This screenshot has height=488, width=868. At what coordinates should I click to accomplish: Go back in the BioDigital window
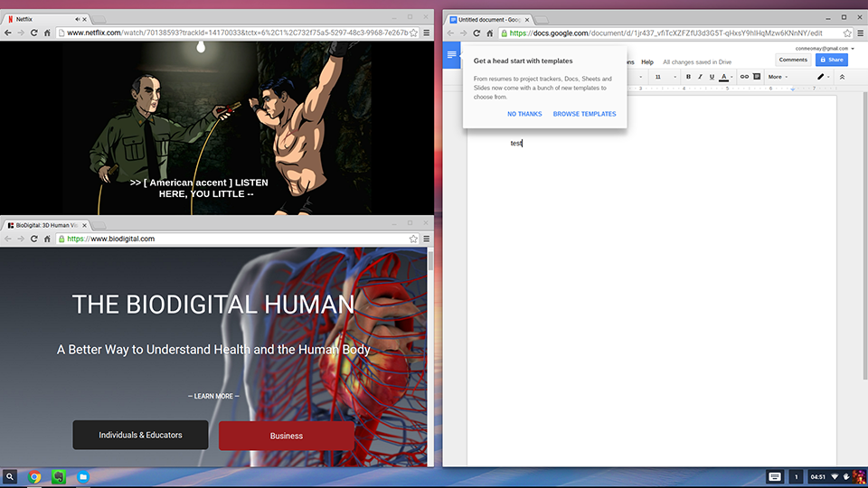click(x=8, y=239)
